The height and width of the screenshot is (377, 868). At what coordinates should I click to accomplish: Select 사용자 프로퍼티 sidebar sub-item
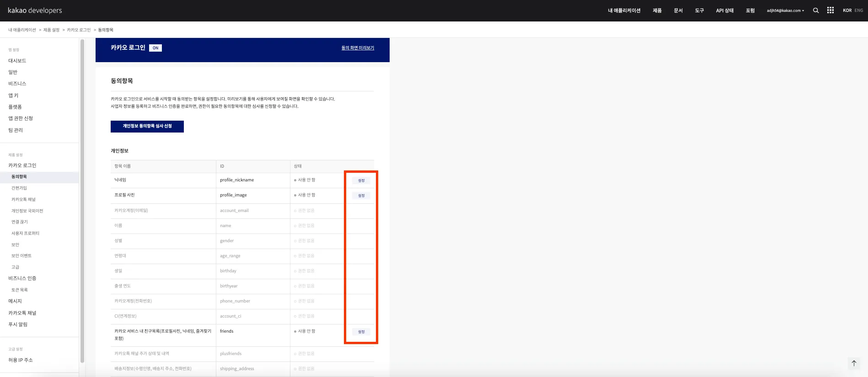coord(26,234)
